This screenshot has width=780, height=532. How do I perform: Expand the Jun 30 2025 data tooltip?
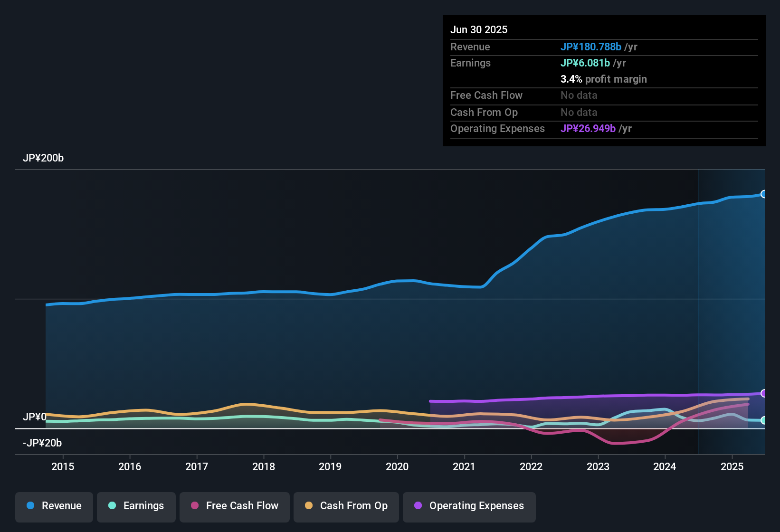pyautogui.click(x=479, y=29)
